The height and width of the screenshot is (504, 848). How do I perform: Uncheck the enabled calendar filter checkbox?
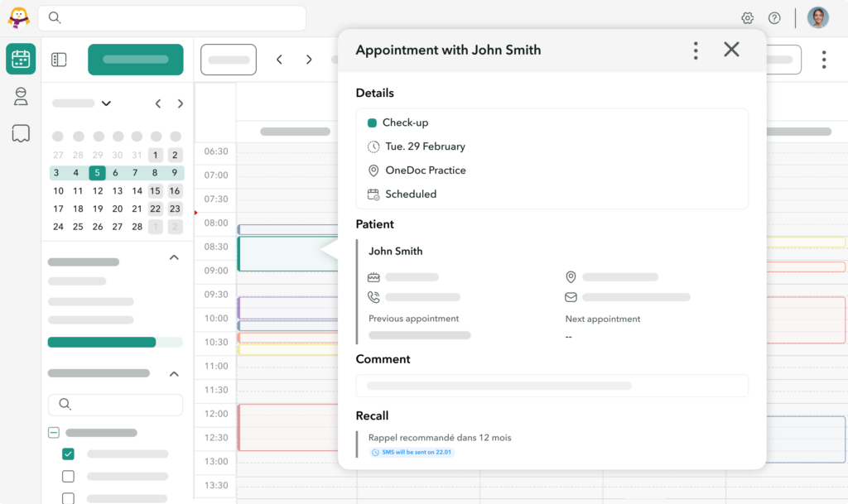69,454
